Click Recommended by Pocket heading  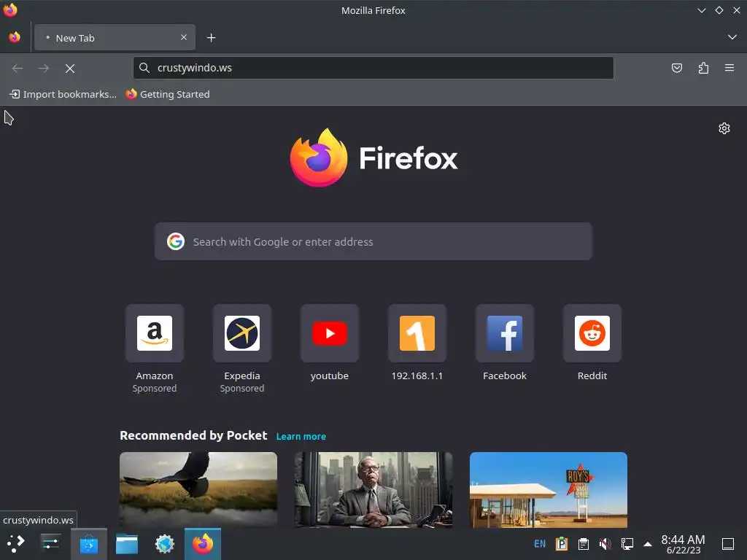click(193, 435)
